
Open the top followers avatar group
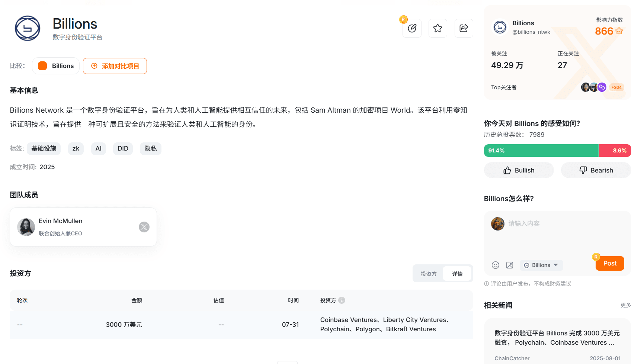(594, 87)
